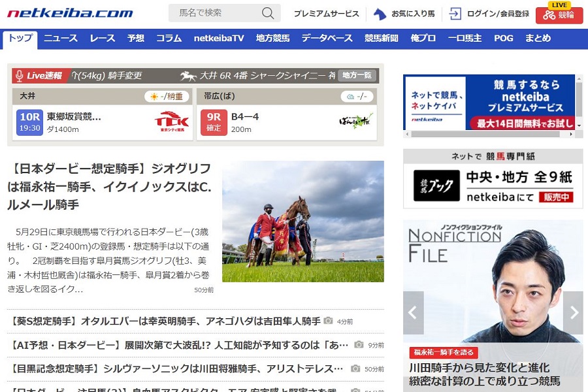Click the netkeiba プレミアムサービス ad banner
This screenshot has height=392, width=588.
(x=489, y=103)
